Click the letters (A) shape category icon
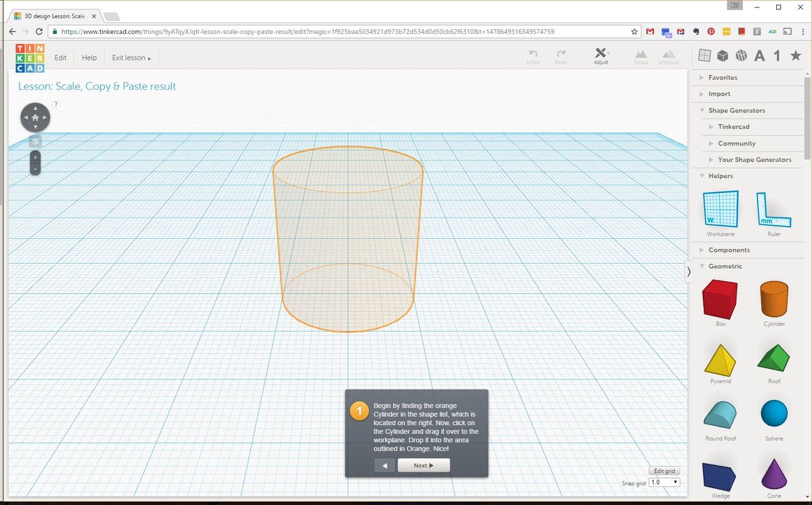 point(759,56)
